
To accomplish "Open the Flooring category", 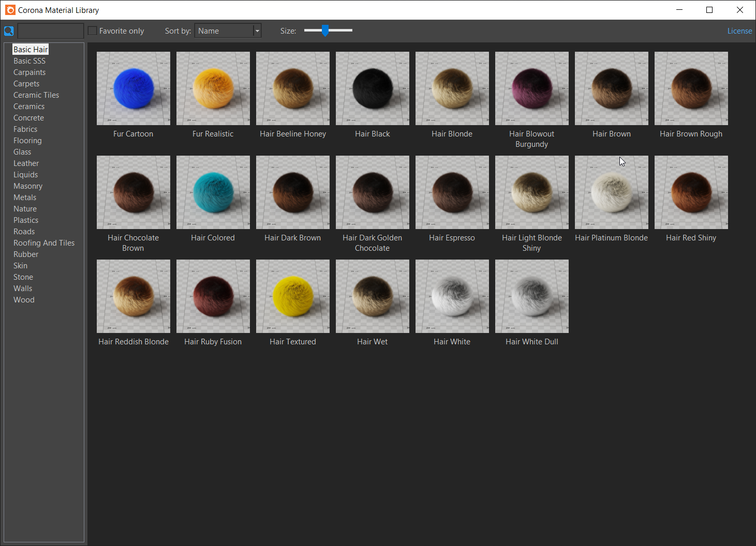I will tap(27, 141).
